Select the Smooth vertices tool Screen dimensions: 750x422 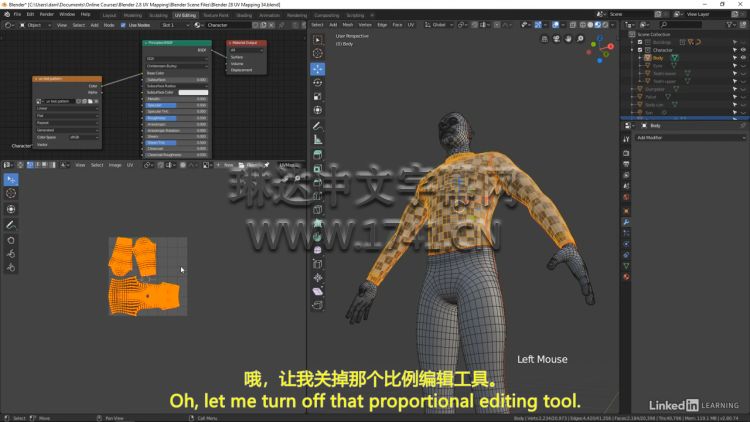(318, 250)
